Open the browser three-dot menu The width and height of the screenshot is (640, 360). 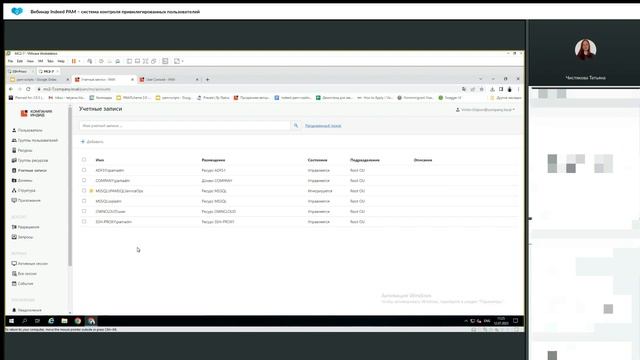[518, 89]
